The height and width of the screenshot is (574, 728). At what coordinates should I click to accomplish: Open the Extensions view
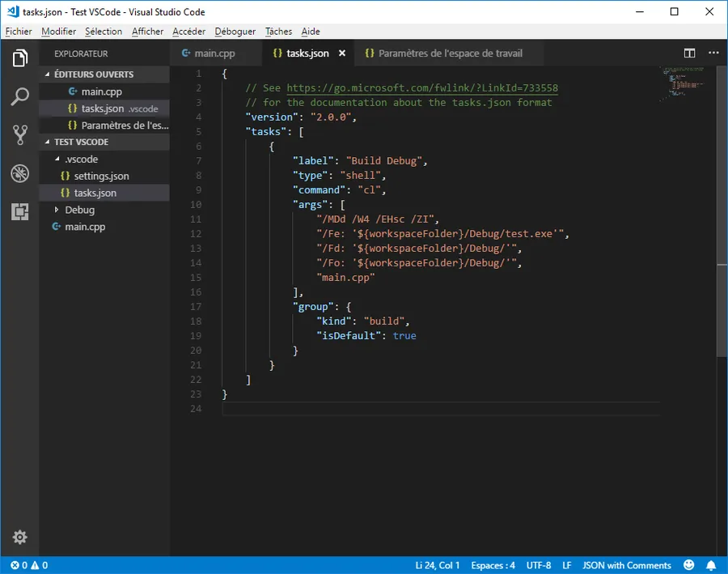[x=20, y=211]
